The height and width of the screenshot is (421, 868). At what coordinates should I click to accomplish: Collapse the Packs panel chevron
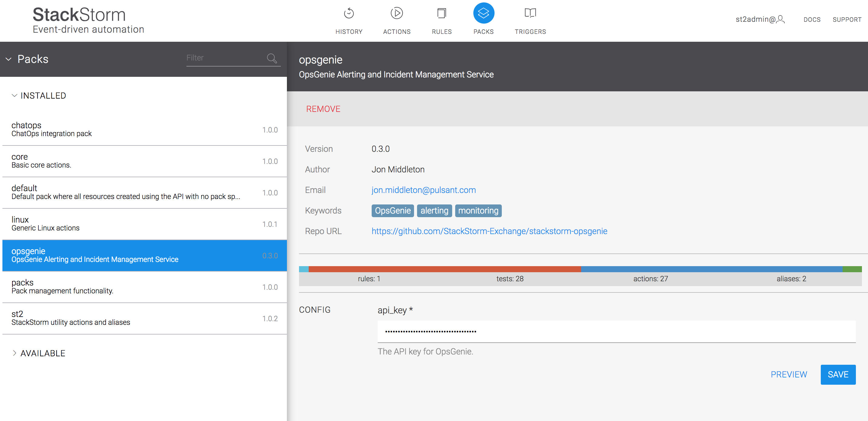tap(9, 59)
